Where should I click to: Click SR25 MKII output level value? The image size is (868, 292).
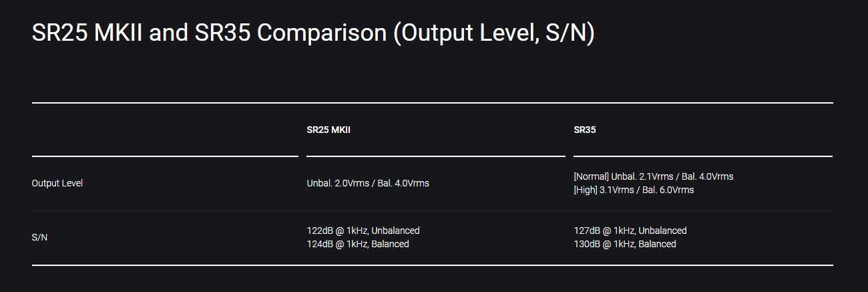pyautogui.click(x=368, y=183)
